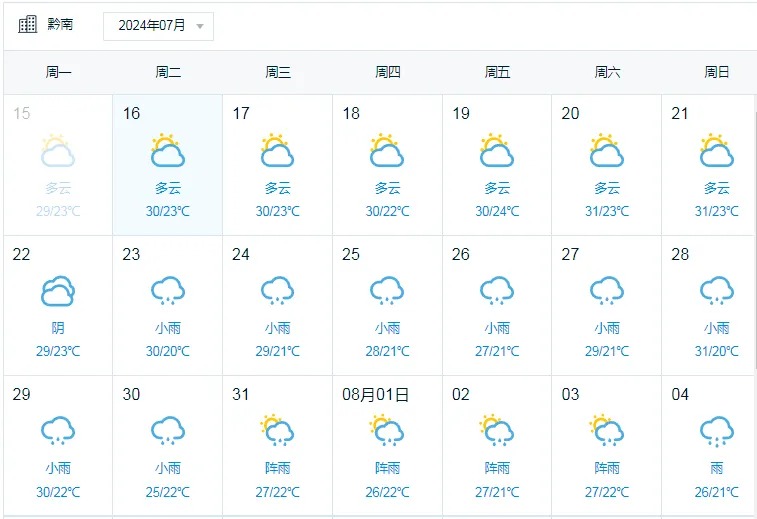Click the cloudy icon on day 16
The image size is (757, 519).
point(167,151)
